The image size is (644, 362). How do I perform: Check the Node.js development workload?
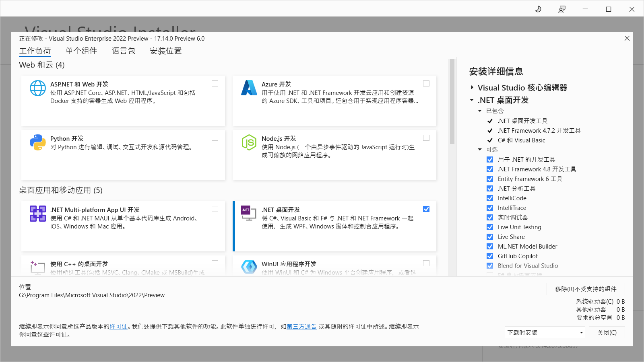coord(426,138)
